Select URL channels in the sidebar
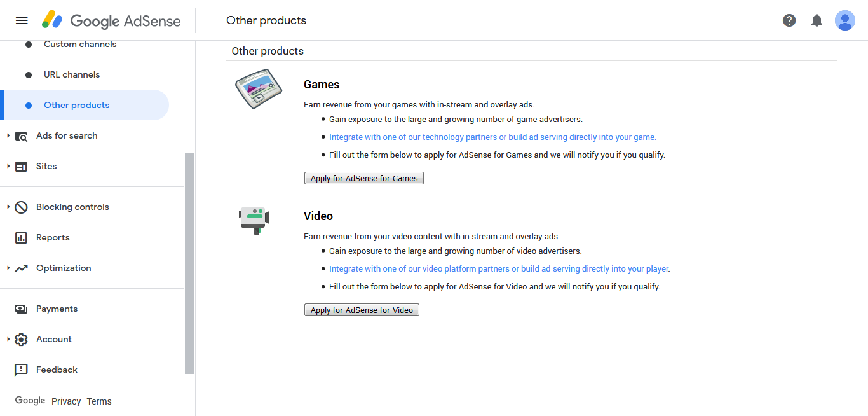Image resolution: width=868 pixels, height=416 pixels. (x=72, y=74)
